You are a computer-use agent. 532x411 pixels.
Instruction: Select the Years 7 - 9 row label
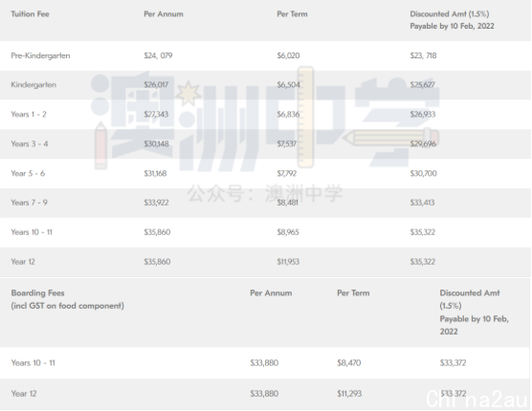29,203
